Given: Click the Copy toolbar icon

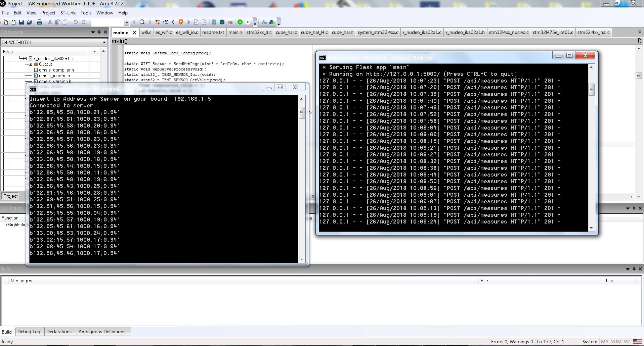Looking at the screenshot, I should click(57, 22).
